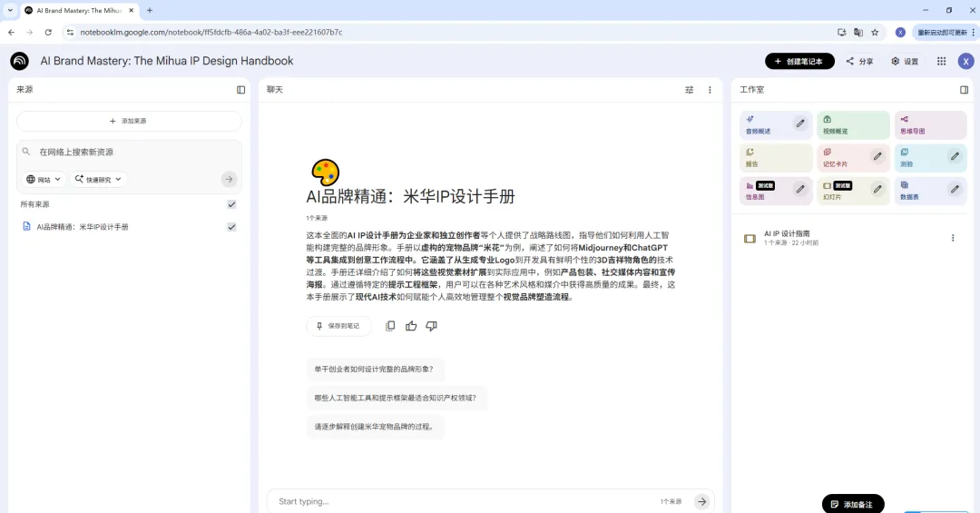Screen dimensions: 980x513
Task: Open the 网站 source type dropdown
Action: pyautogui.click(x=44, y=180)
